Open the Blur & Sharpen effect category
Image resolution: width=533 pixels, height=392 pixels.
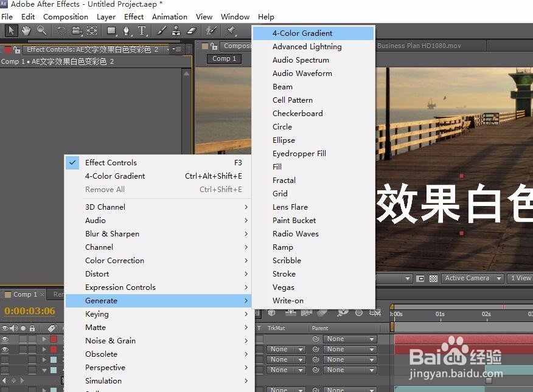coord(158,234)
